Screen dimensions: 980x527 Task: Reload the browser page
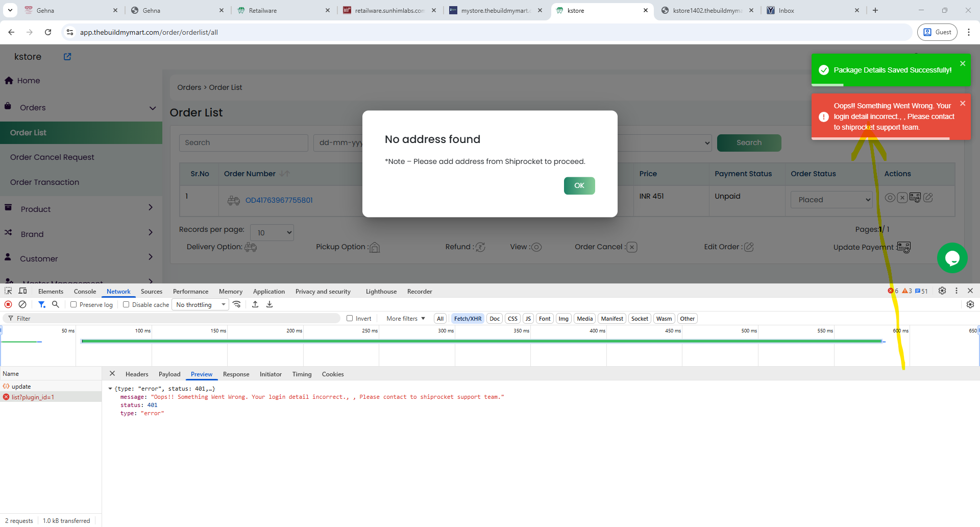[x=48, y=32]
